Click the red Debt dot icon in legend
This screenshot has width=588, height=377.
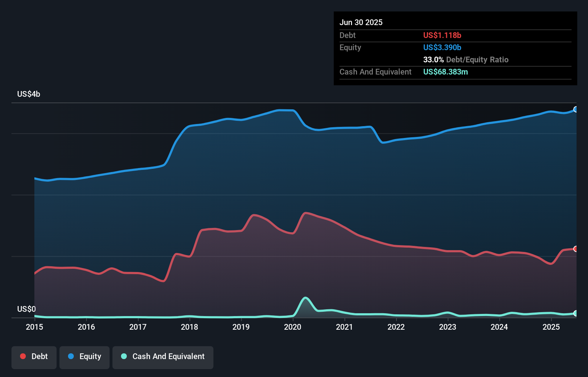point(23,356)
